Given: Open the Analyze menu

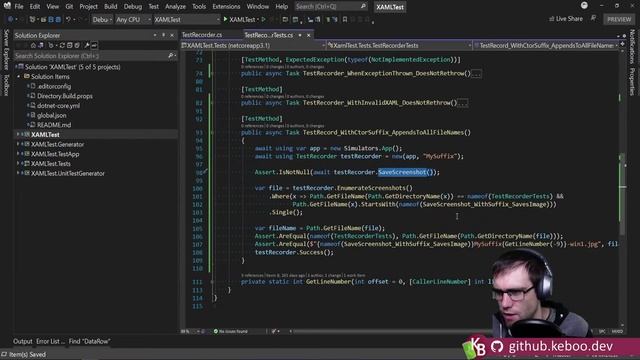Looking at the screenshot, I should (x=175, y=7).
